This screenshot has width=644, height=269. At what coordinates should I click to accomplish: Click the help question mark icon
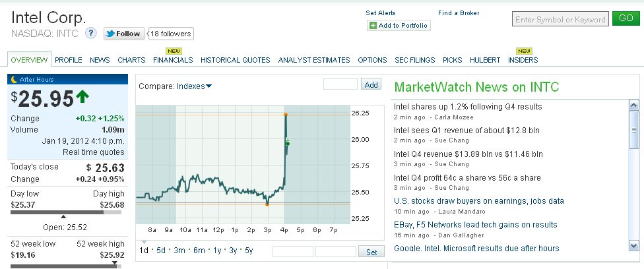(91, 33)
